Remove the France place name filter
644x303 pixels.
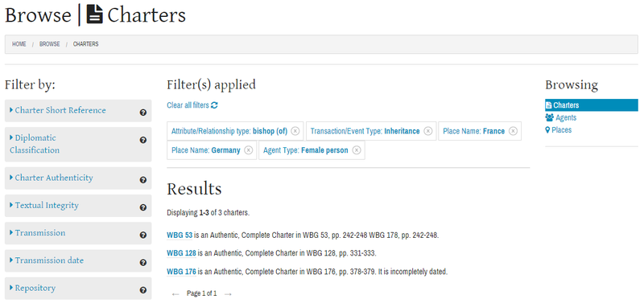pos(513,131)
